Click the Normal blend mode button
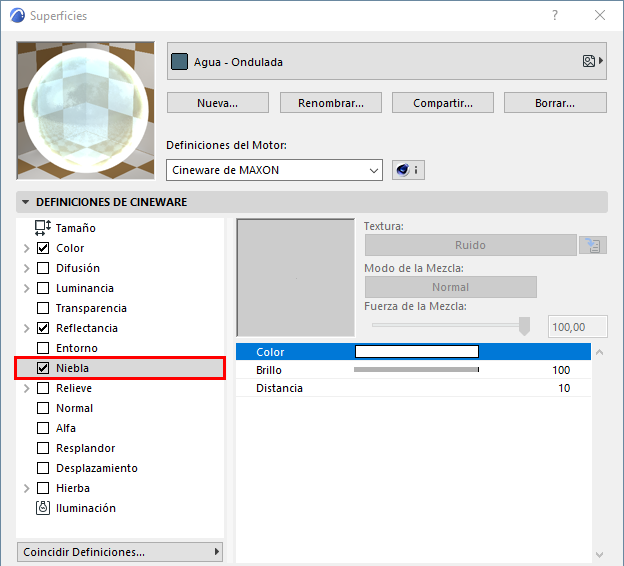Viewport: 624px width, 566px height. tap(450, 287)
